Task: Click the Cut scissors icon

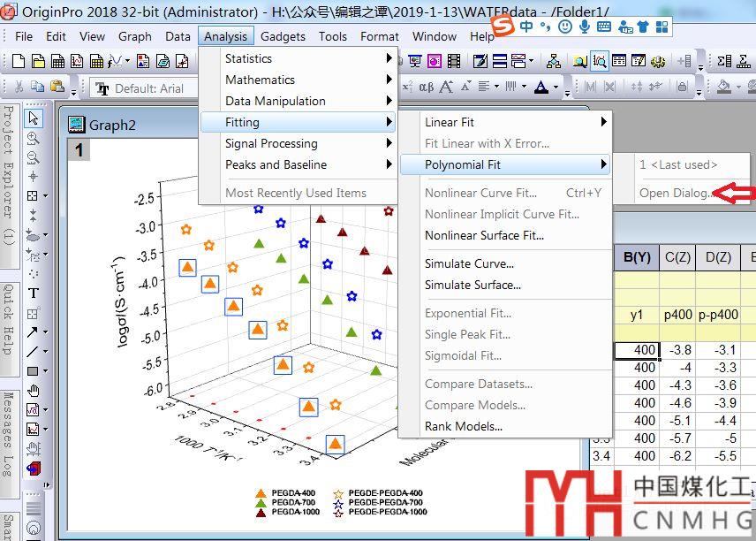Action: click(x=17, y=87)
